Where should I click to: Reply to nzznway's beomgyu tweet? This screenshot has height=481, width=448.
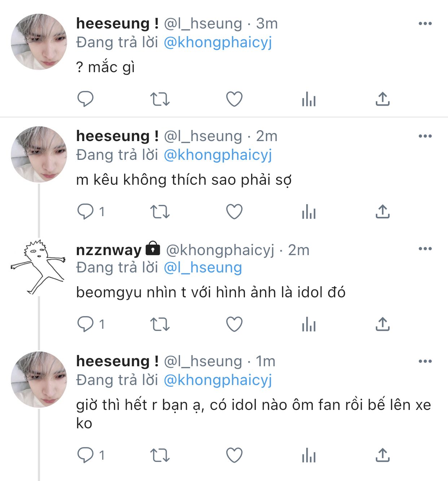[85, 324]
